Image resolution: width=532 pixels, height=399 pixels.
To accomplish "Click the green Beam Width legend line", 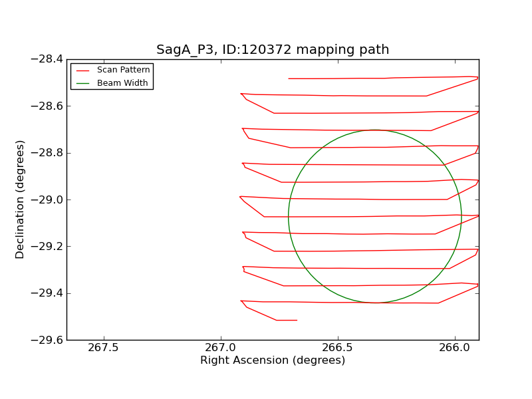I will [x=82, y=83].
